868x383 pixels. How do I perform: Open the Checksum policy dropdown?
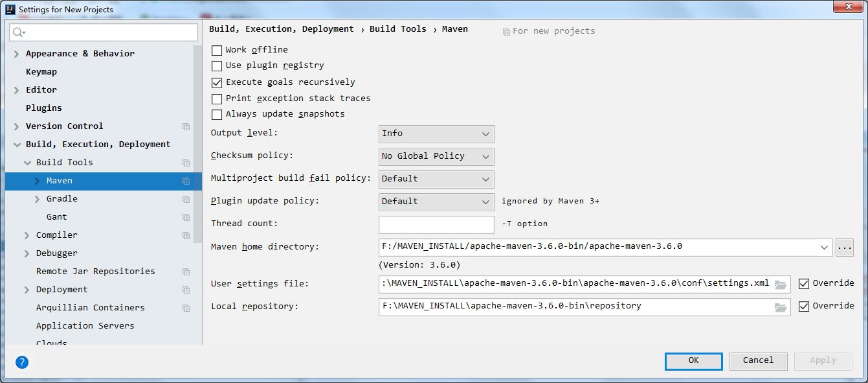coord(436,156)
